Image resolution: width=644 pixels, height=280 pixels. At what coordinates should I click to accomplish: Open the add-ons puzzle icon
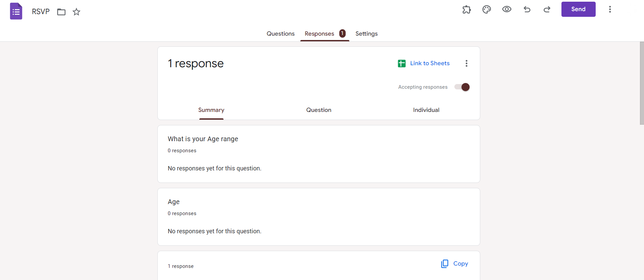(x=466, y=9)
